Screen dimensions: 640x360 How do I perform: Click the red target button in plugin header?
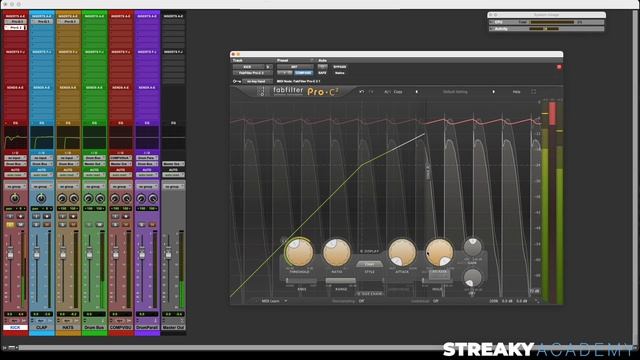(x=559, y=67)
